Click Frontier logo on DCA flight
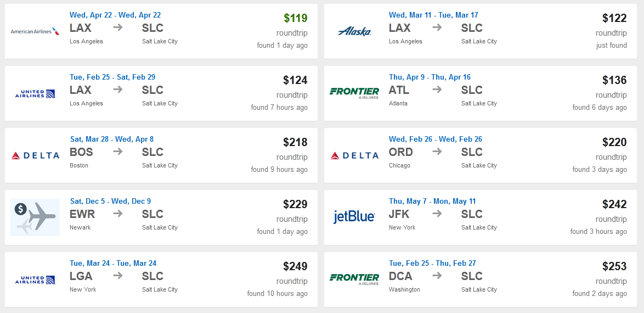Screen dimensions: 644x313 [354, 279]
